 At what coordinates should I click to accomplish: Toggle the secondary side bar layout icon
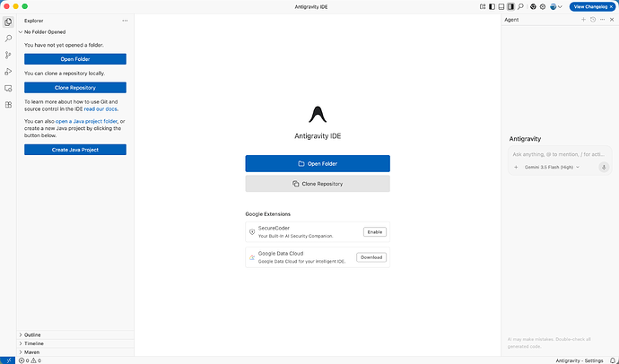(510, 6)
